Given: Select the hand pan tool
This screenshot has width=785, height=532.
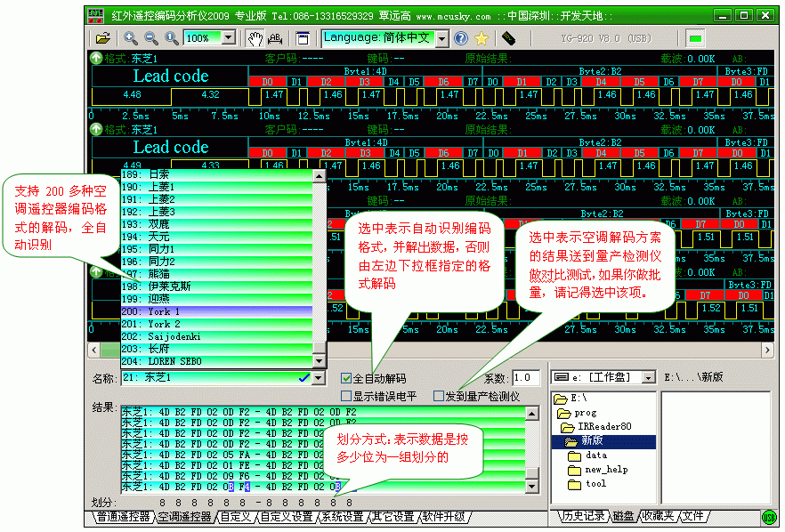Looking at the screenshot, I should pyautogui.click(x=255, y=38).
